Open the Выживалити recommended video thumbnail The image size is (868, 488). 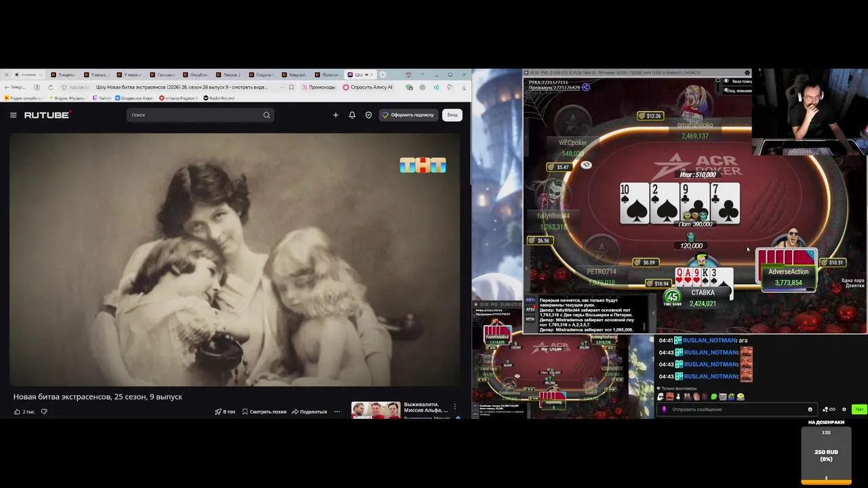376,410
